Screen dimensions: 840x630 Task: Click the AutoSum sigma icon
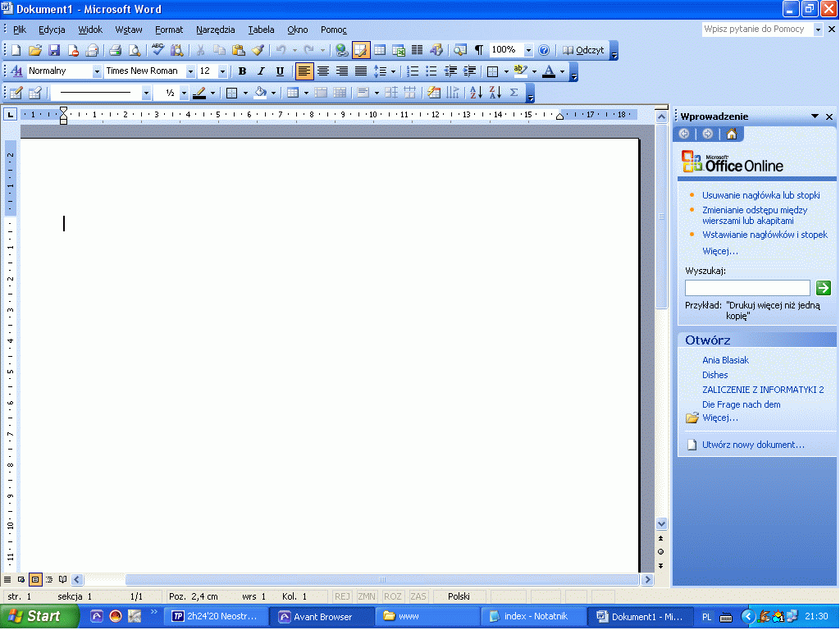coord(514,93)
